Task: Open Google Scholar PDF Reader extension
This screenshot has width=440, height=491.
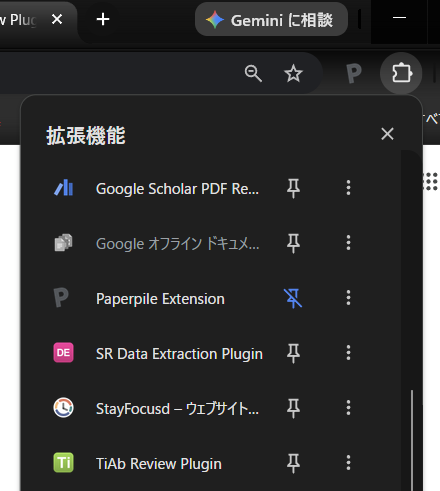Action: click(x=177, y=189)
